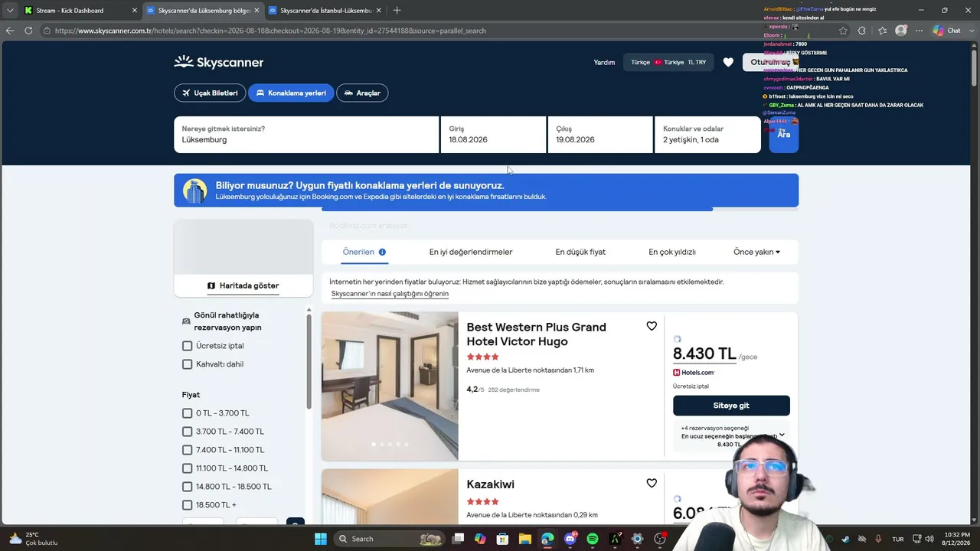Open browser tab list chevron
Screen dimensions: 980x551
coord(10,11)
